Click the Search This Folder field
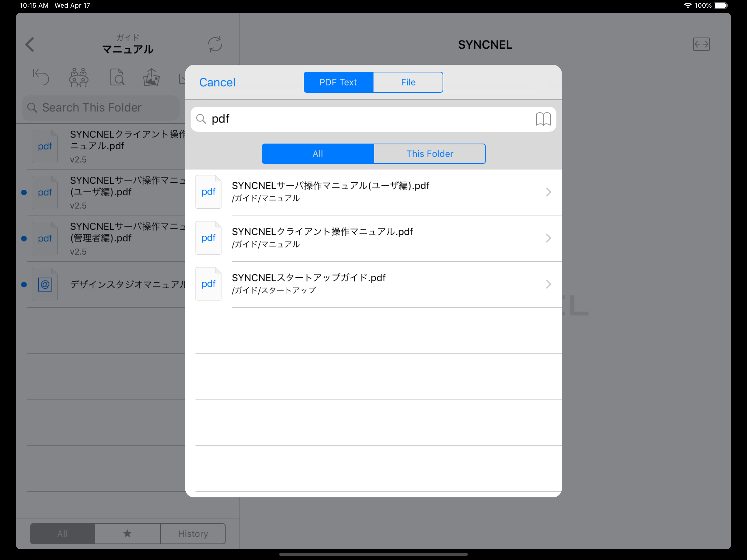 101,108
